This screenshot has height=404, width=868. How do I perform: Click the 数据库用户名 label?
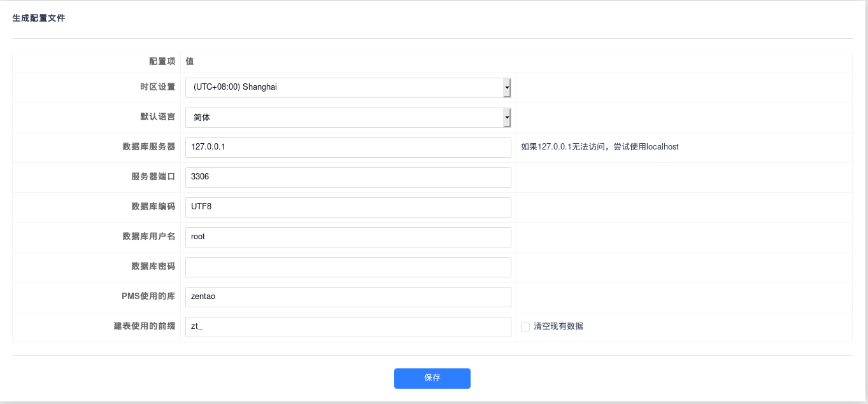click(149, 237)
